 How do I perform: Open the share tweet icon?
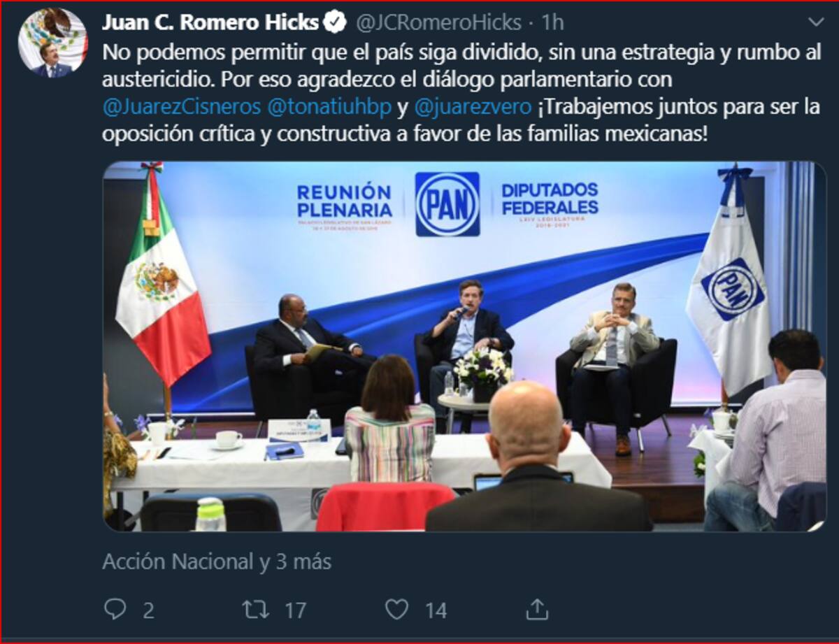[x=537, y=609]
